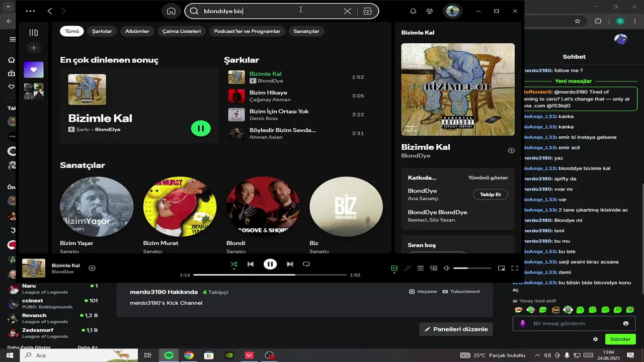
Task: Open ccinext channel in Kick sidebar
Action: pos(53,304)
